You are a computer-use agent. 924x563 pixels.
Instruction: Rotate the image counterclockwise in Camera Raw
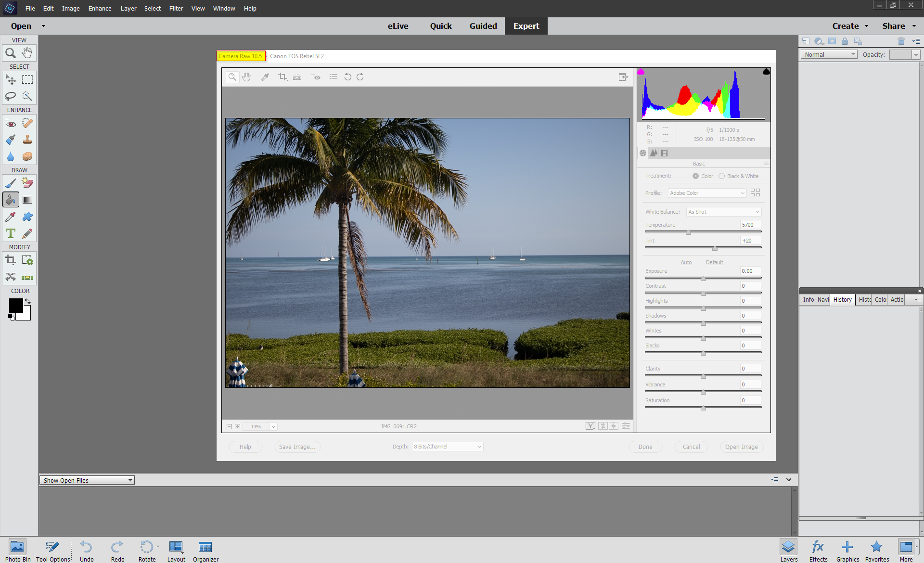347,77
